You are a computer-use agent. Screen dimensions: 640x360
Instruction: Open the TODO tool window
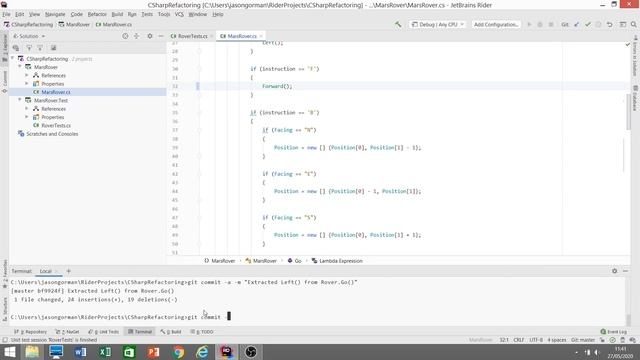tap(202, 332)
